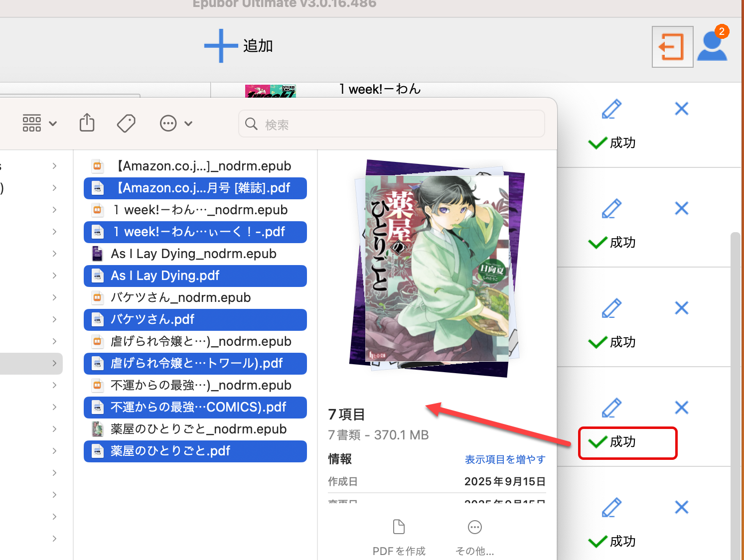The image size is (744, 560).
Task: Remove the third Epubor book with X
Action: pos(682,308)
